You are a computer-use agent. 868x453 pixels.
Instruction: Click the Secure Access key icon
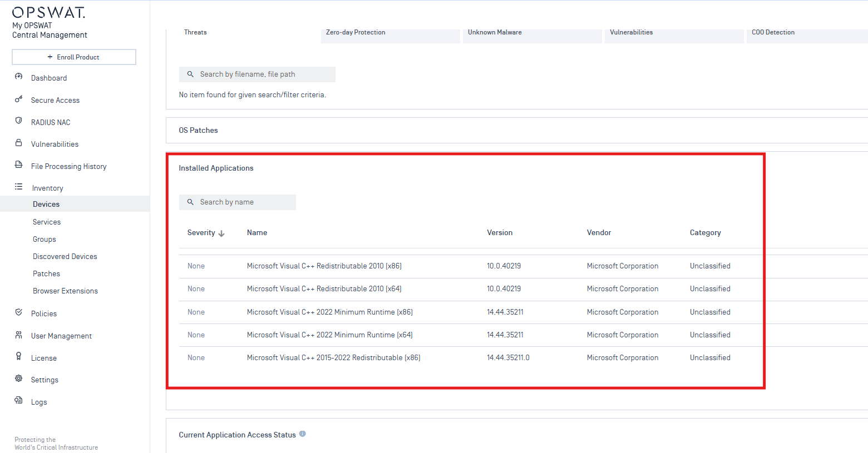coord(18,99)
